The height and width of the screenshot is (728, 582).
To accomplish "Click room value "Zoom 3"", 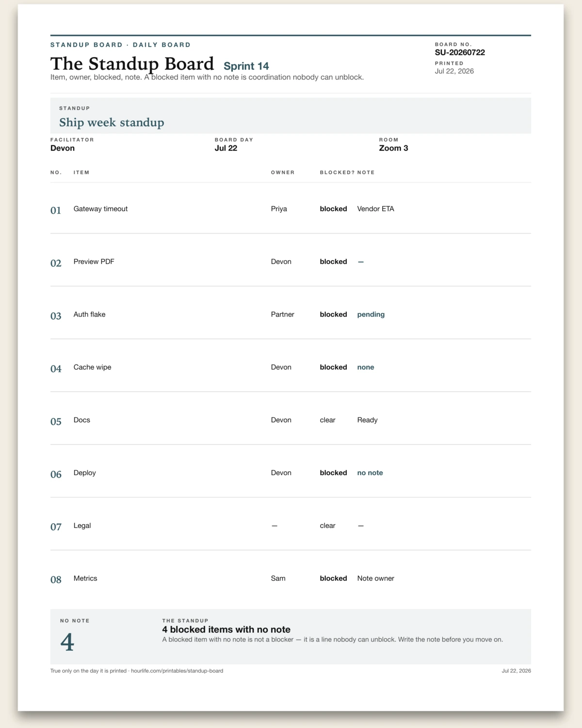I will pyautogui.click(x=393, y=148).
